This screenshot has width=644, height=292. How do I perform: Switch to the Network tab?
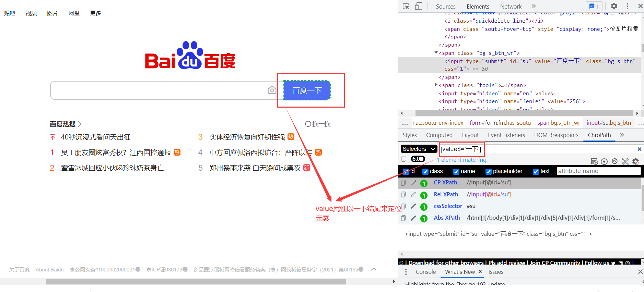click(511, 7)
